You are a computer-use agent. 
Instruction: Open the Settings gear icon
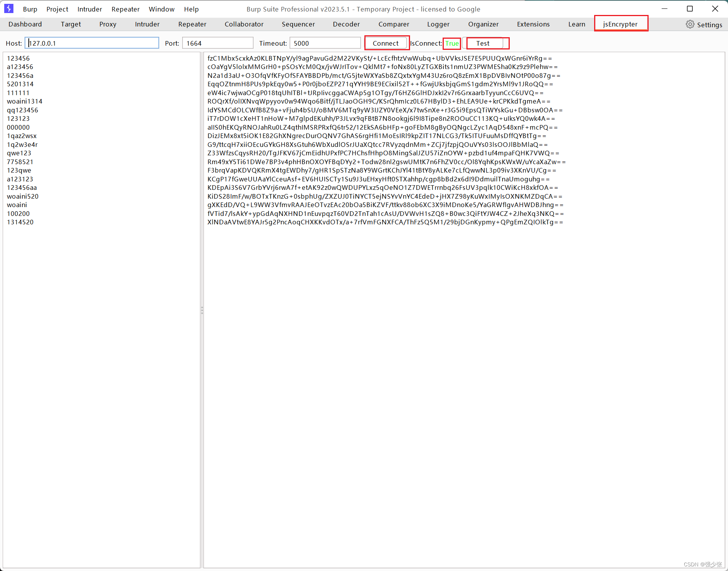[690, 24]
